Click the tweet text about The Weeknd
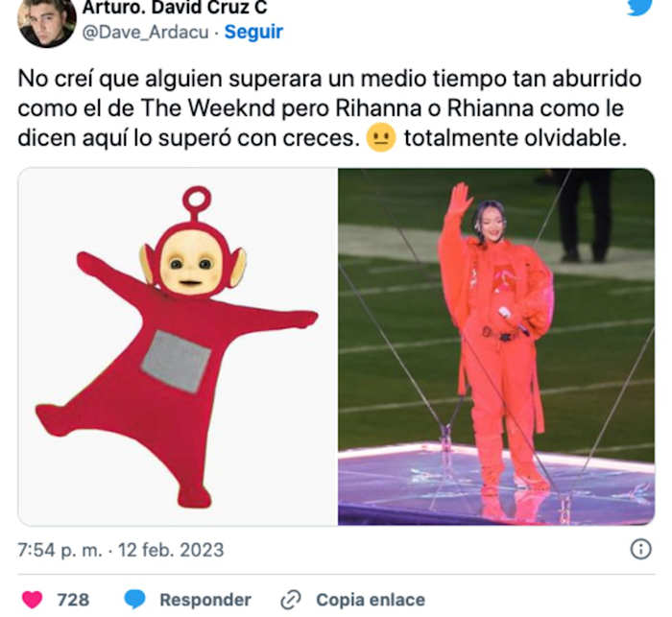The image size is (672, 617). pos(329,108)
